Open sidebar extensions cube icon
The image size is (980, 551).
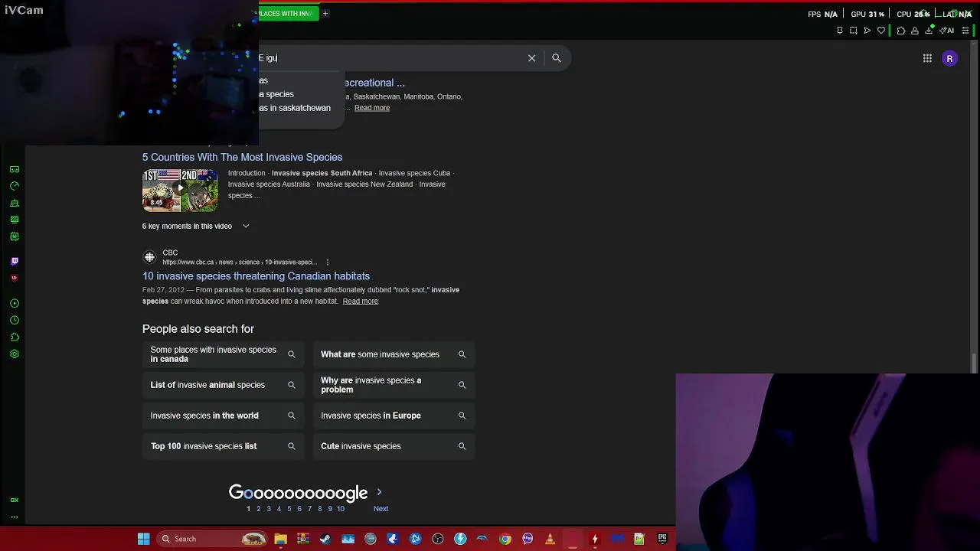15,337
